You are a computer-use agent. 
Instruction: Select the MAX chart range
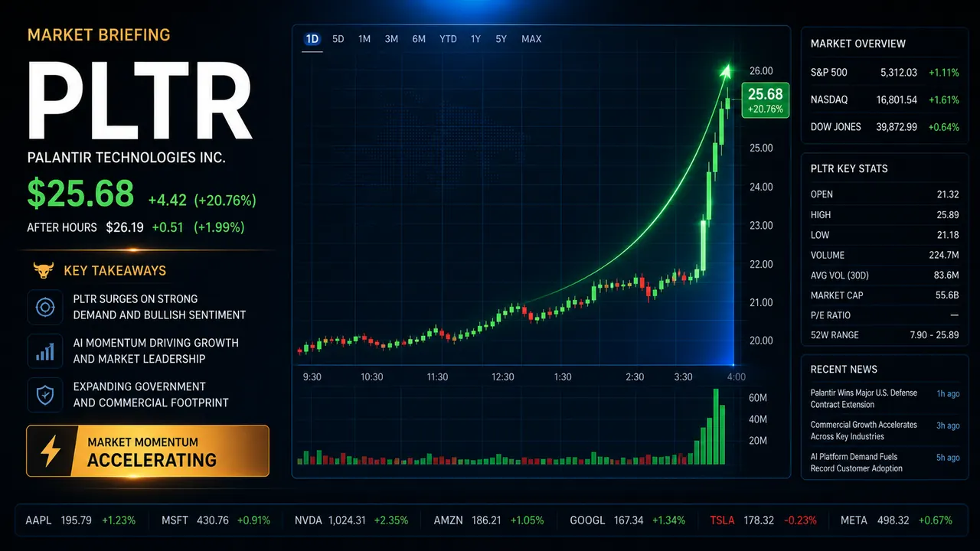[x=531, y=39]
